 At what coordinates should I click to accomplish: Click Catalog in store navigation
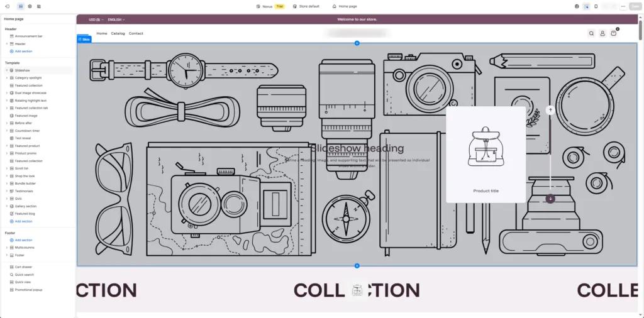[x=118, y=34]
